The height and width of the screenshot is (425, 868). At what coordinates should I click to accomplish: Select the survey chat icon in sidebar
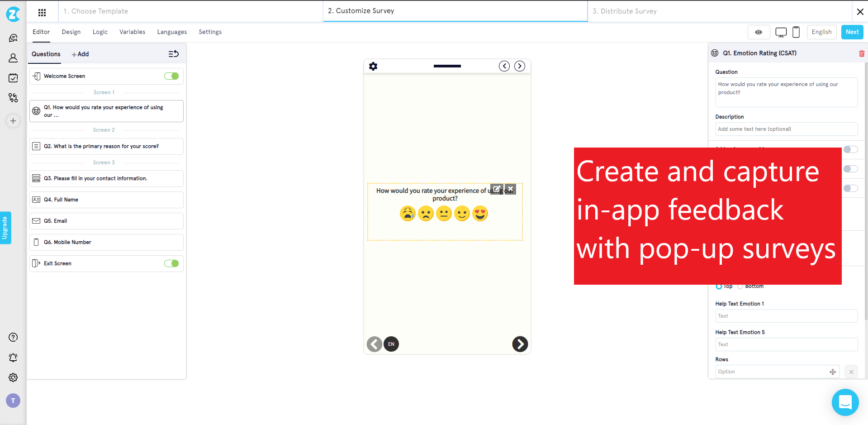click(x=13, y=38)
